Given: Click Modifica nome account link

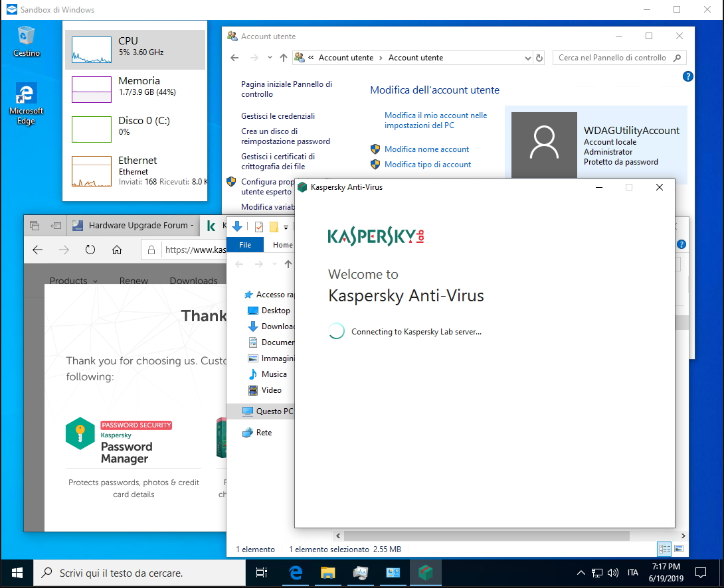Looking at the screenshot, I should tap(426, 149).
